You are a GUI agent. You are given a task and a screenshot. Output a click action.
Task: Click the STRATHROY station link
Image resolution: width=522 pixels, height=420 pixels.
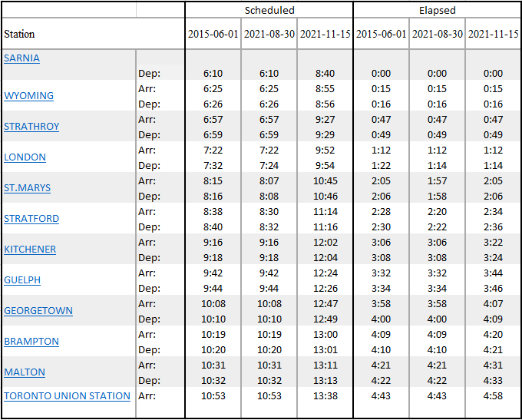click(x=31, y=127)
